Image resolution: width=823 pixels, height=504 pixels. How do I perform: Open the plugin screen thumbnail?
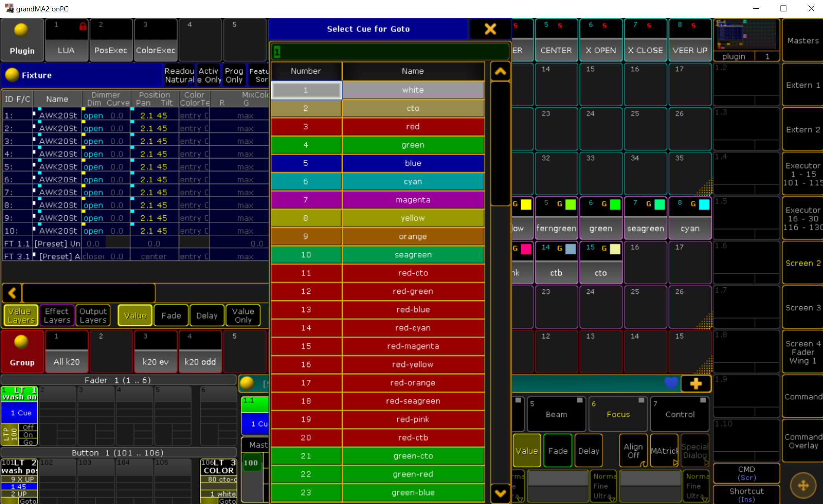click(x=746, y=40)
